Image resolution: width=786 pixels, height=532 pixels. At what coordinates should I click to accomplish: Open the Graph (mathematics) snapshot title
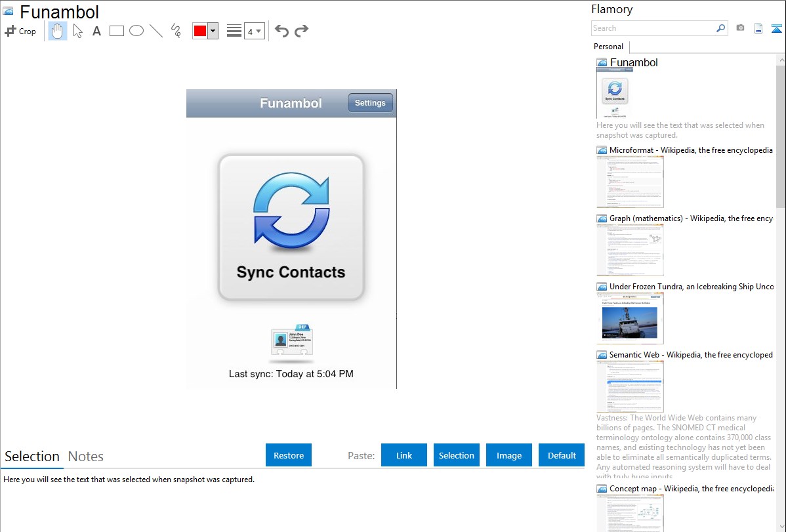(x=691, y=218)
